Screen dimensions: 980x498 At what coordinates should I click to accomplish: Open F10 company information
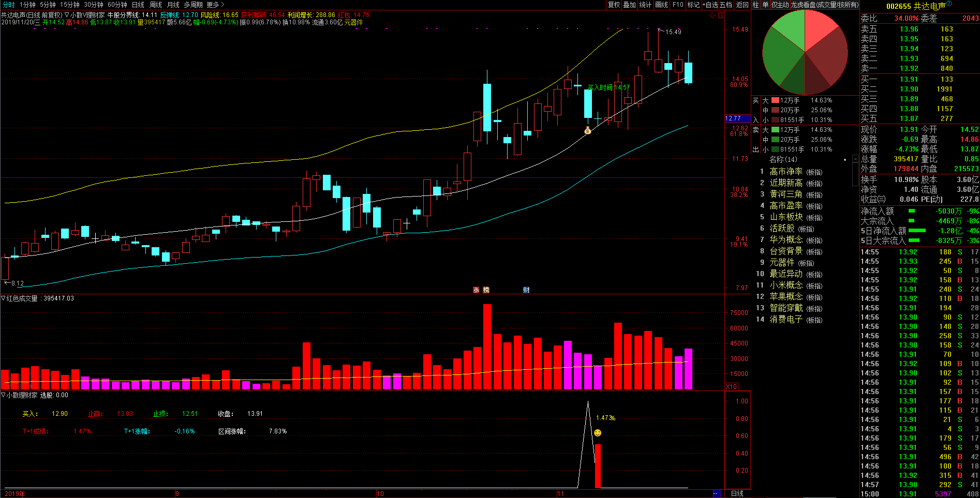tap(678, 5)
